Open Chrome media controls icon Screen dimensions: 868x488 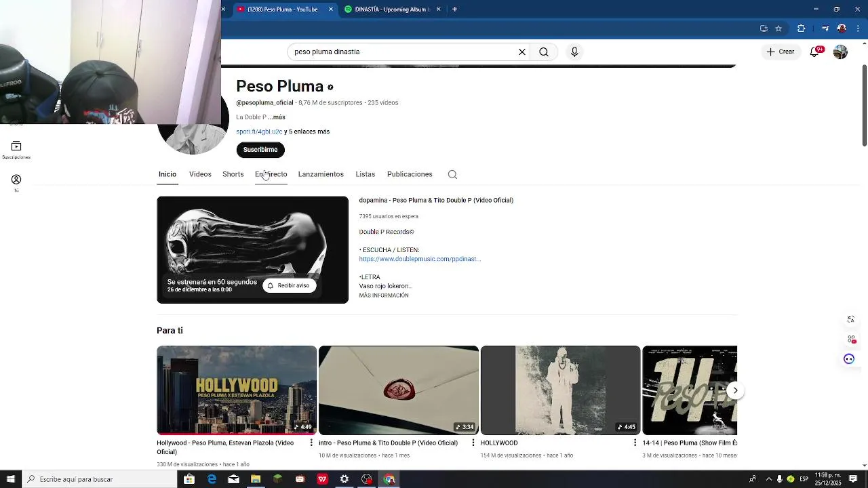tap(825, 28)
